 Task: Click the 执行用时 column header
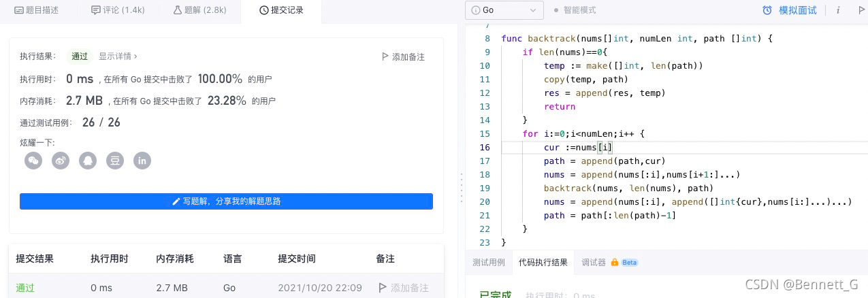(x=110, y=259)
